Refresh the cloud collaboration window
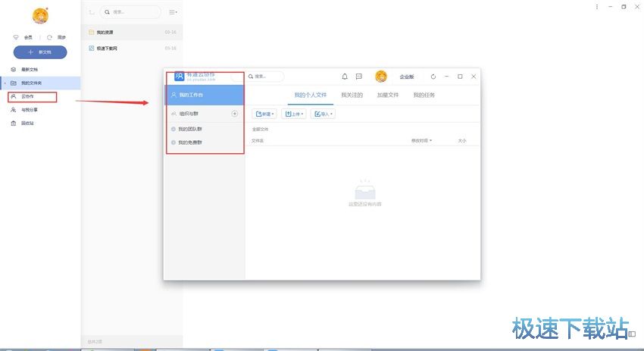Image resolution: width=644 pixels, height=351 pixels. pyautogui.click(x=433, y=77)
